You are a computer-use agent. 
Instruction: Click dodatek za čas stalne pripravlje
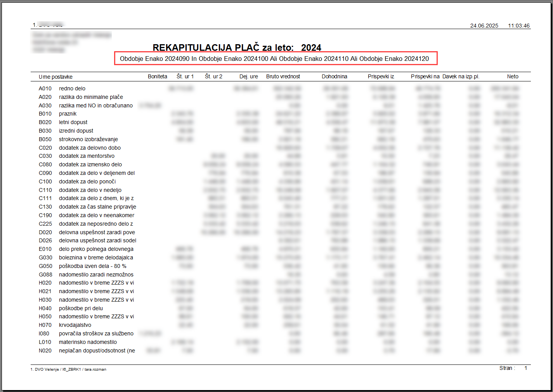(97, 207)
